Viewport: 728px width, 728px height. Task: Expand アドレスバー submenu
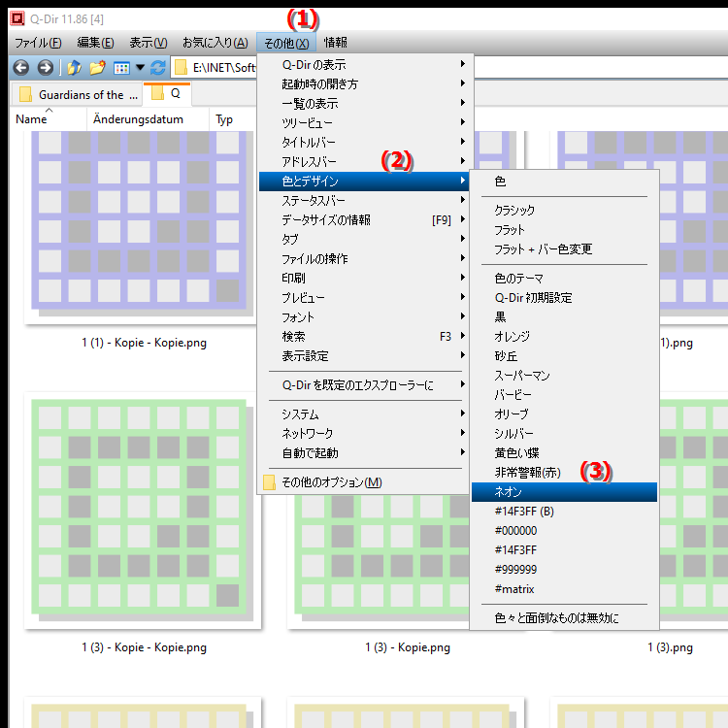[x=364, y=161]
